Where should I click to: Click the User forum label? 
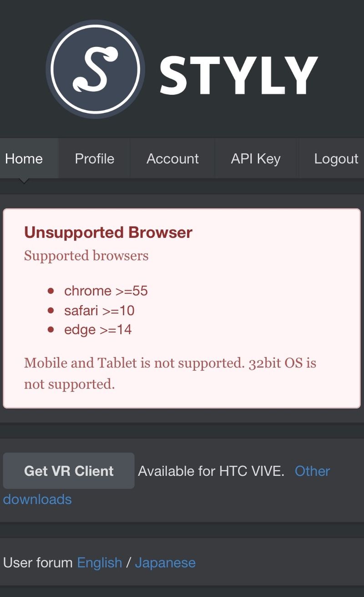38,563
